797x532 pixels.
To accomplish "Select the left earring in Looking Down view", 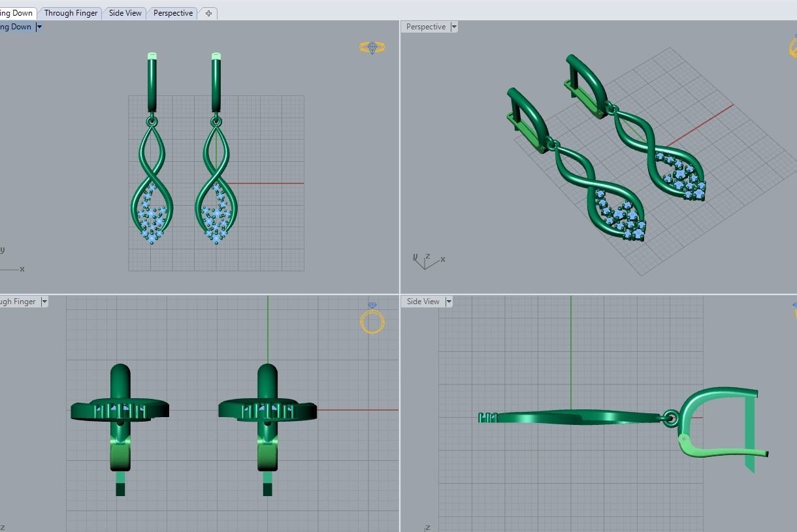I will coord(152,149).
